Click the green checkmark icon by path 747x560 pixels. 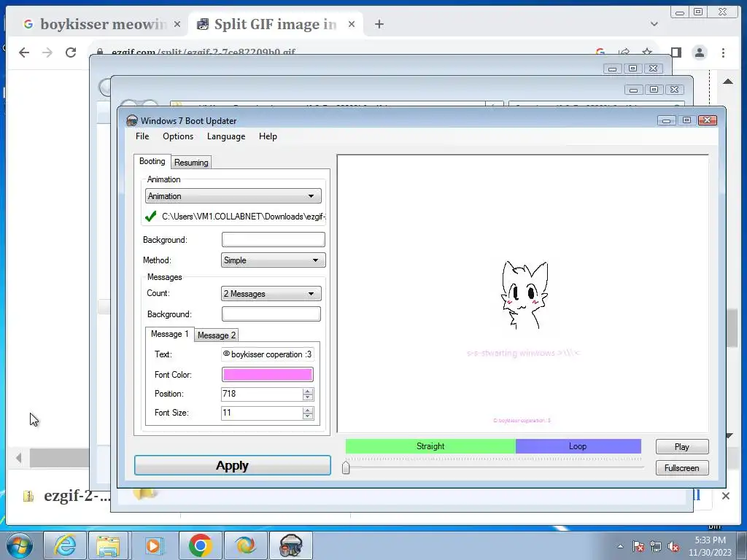pyautogui.click(x=150, y=216)
